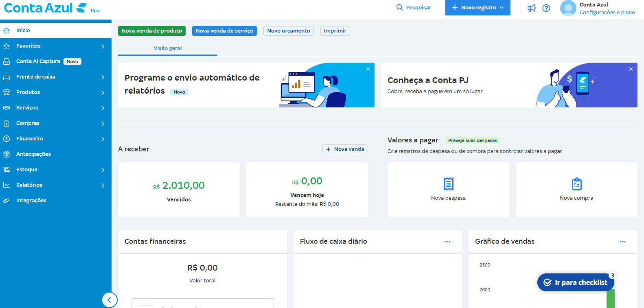This screenshot has height=308, width=644.
Task: Click the Financeiro dollar coin icon
Action: 7,139
